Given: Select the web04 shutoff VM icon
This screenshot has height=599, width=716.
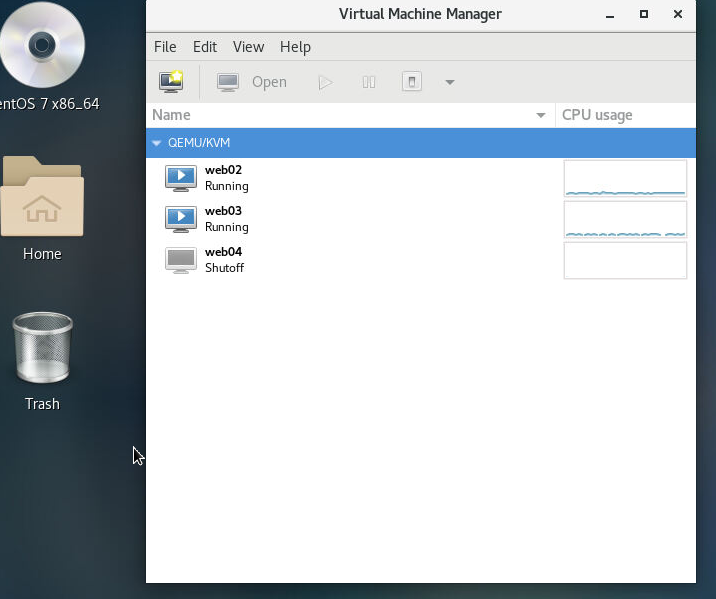Looking at the screenshot, I should pyautogui.click(x=181, y=260).
